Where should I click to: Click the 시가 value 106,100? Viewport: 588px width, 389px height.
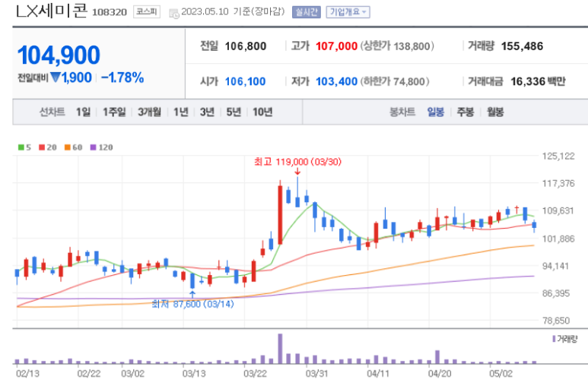[x=245, y=81]
